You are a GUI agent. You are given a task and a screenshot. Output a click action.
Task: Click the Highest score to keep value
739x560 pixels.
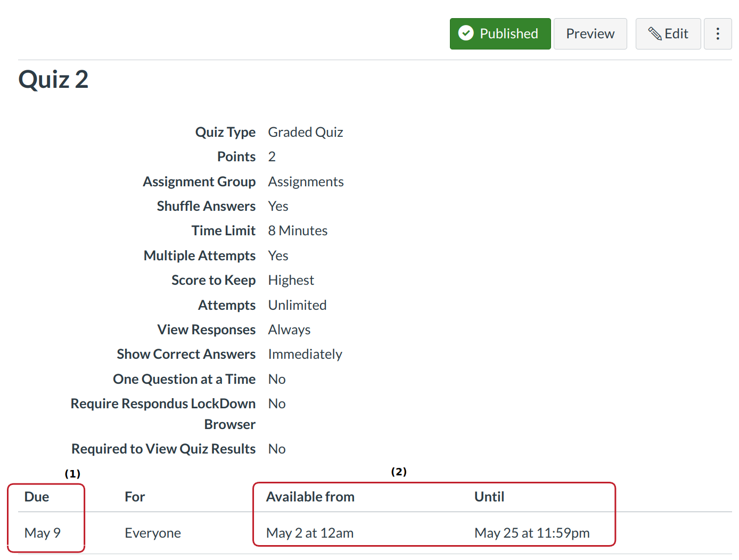pos(291,280)
